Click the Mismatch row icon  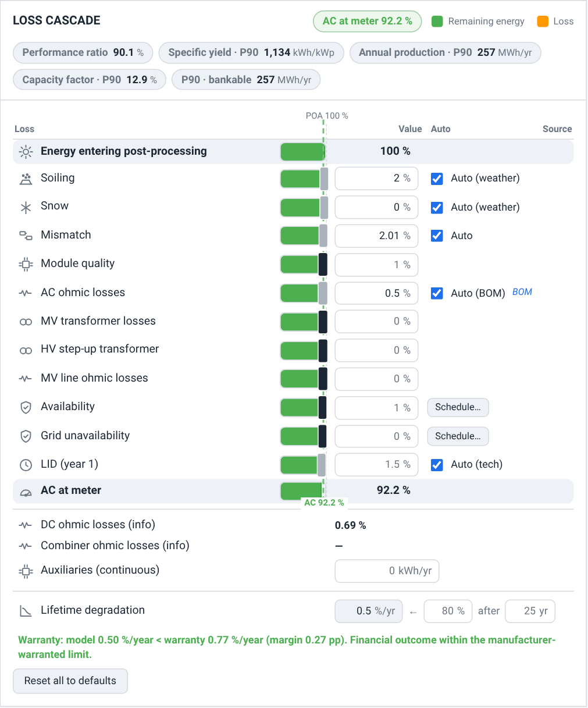26,236
